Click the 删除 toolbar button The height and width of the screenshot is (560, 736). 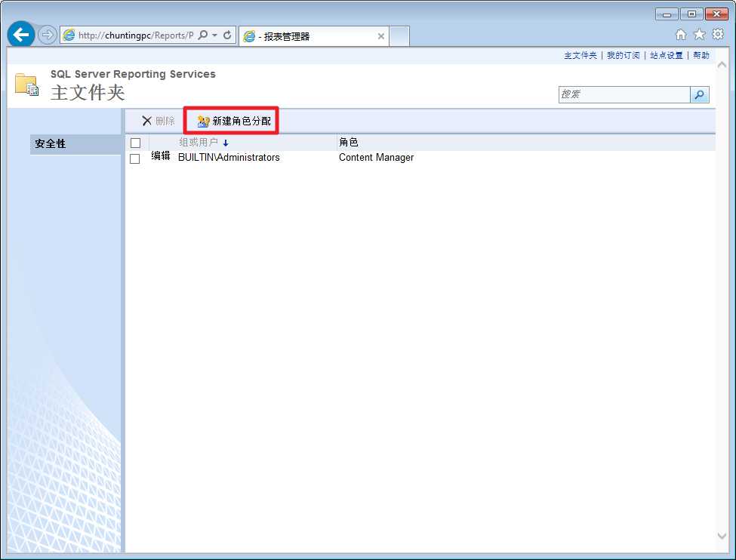[x=159, y=121]
